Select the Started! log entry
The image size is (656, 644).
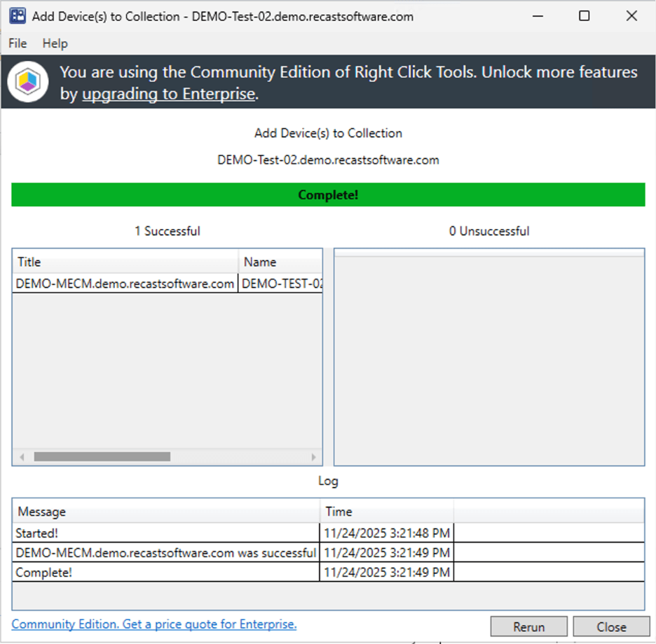[165, 533]
